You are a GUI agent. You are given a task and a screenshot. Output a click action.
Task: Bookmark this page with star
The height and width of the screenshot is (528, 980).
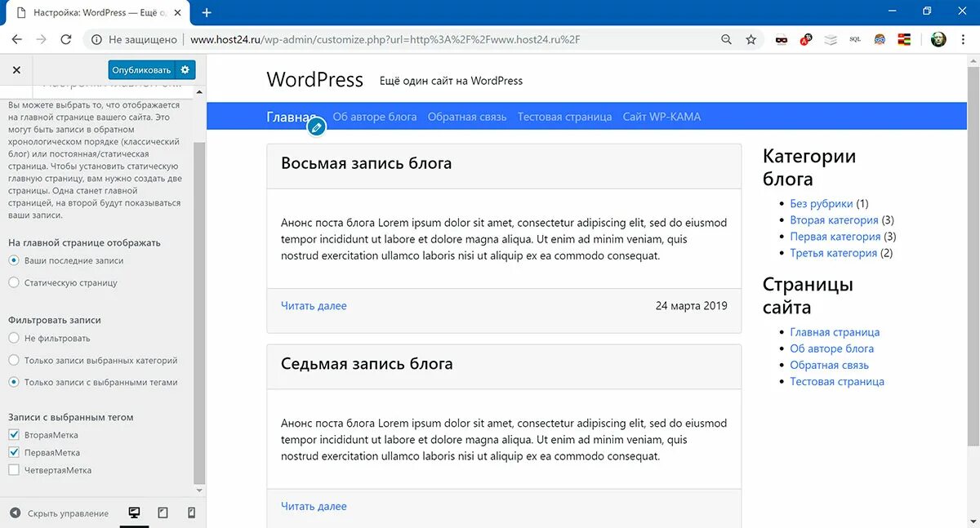pyautogui.click(x=751, y=39)
